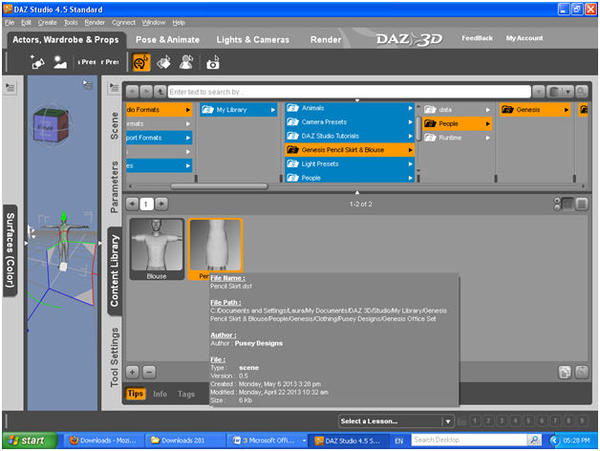The image size is (600, 451).
Task: Select the highlighted orange Genesis figure load icon
Action: [x=141, y=62]
